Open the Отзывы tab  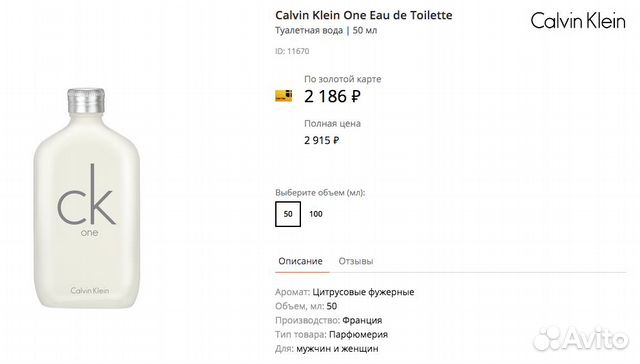tap(356, 261)
